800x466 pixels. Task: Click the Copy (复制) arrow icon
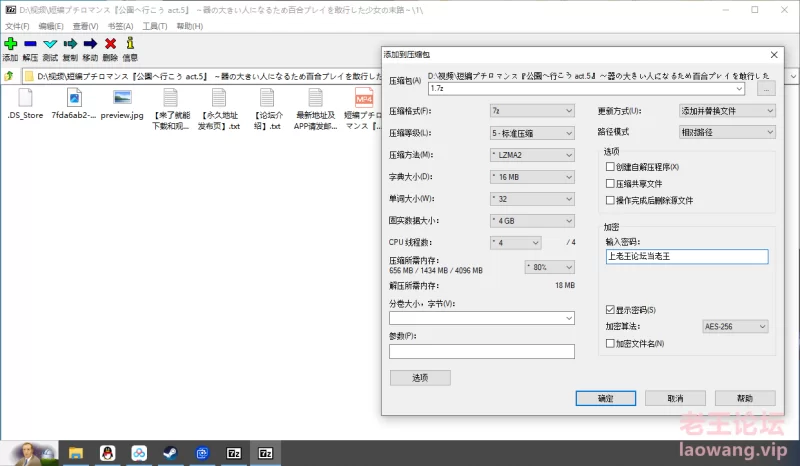(70, 44)
